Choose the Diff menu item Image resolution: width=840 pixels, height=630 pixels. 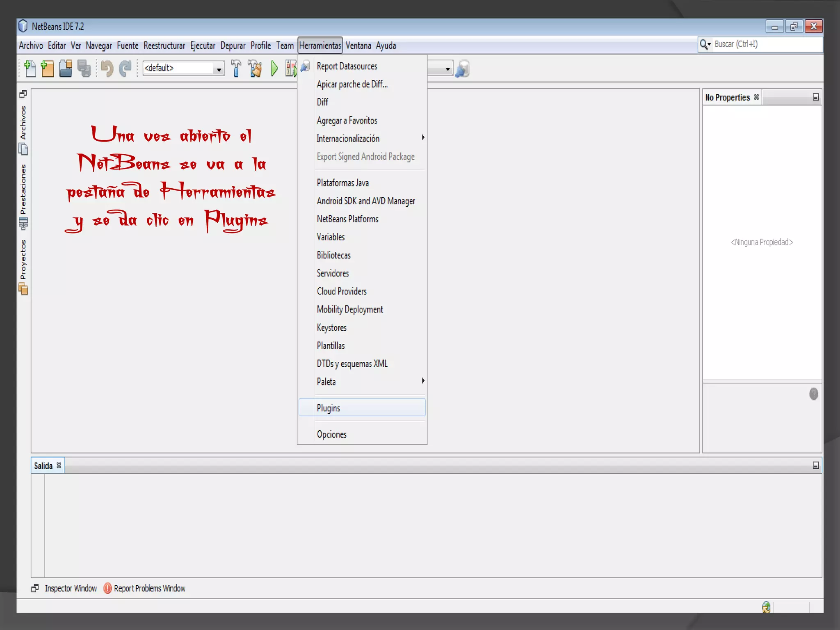click(362, 102)
